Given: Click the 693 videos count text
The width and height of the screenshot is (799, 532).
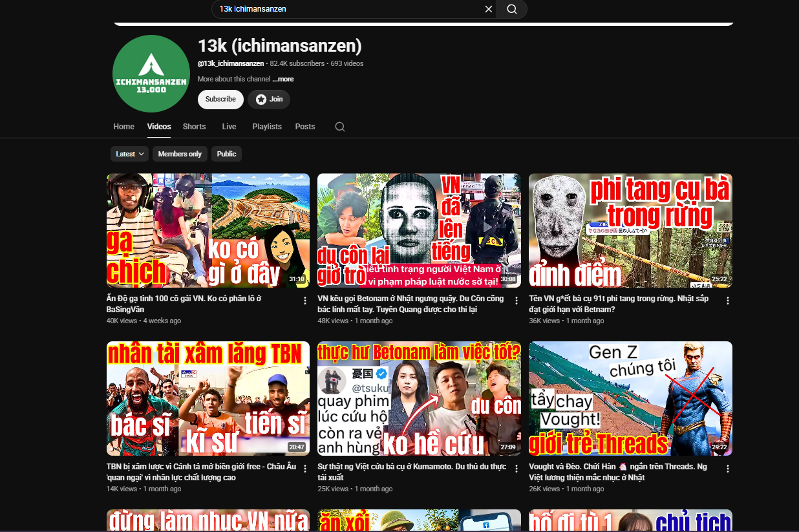Looking at the screenshot, I should 346,63.
